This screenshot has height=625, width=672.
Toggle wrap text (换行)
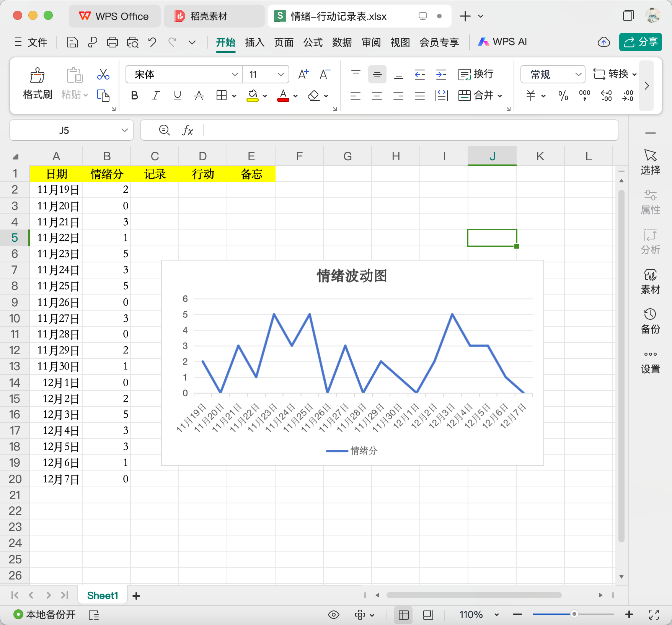pos(476,74)
